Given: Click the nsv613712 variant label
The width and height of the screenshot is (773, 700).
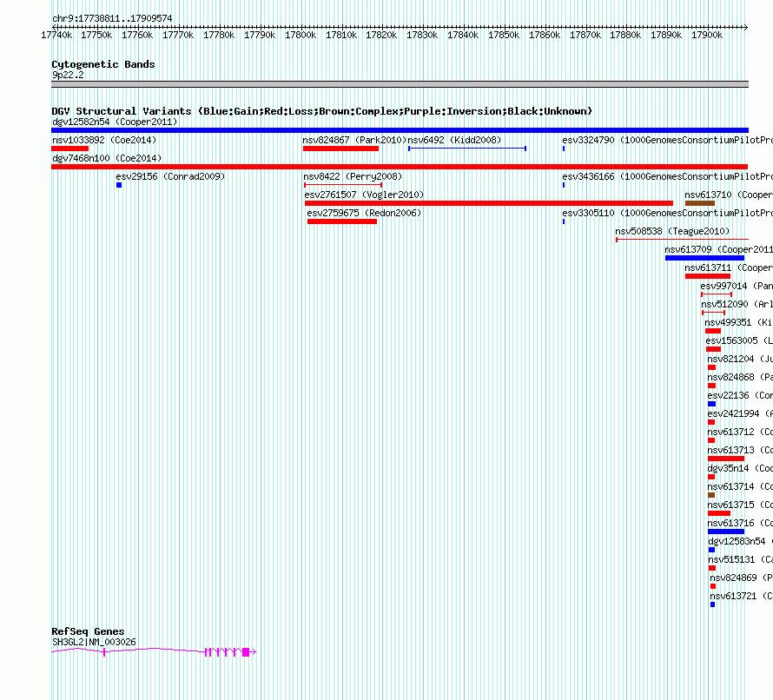Looking at the screenshot, I should (740, 432).
